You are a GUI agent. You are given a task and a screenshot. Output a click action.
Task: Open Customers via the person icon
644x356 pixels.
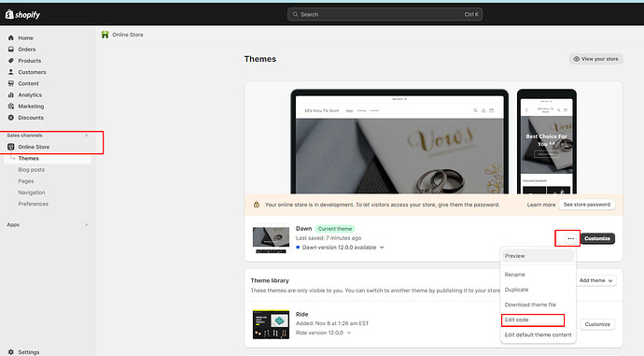coord(10,72)
